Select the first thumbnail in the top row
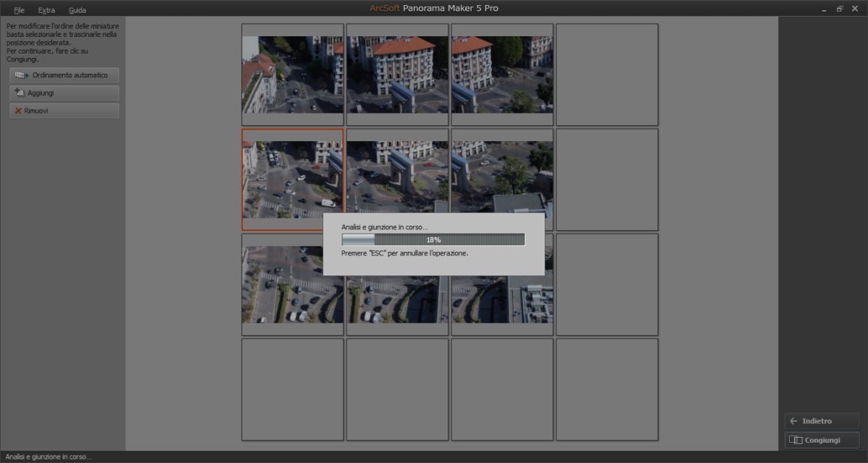This screenshot has width=868, height=463. (x=292, y=75)
